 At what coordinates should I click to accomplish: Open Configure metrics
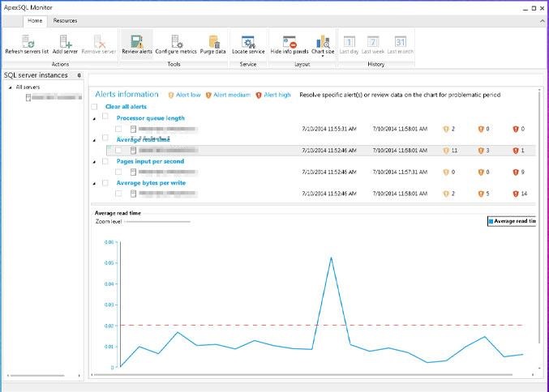tap(176, 45)
